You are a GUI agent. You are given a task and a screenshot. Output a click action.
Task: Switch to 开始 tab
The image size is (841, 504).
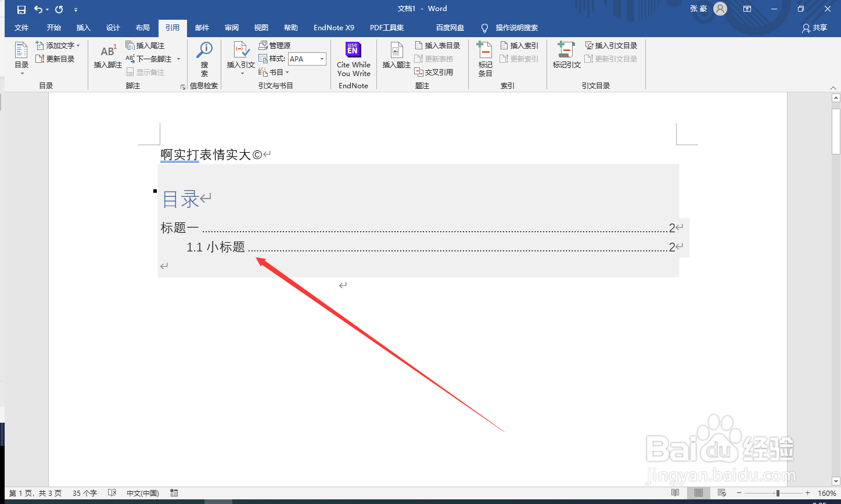(x=54, y=28)
